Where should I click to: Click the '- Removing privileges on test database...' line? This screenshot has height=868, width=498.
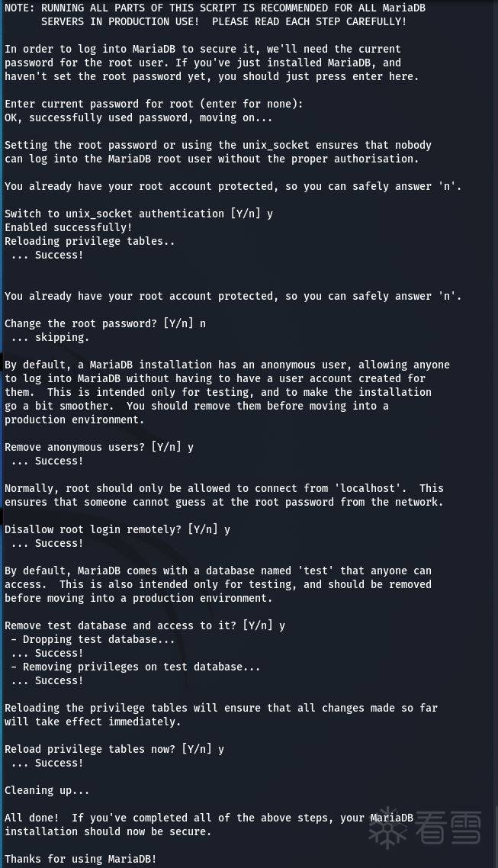click(x=136, y=667)
